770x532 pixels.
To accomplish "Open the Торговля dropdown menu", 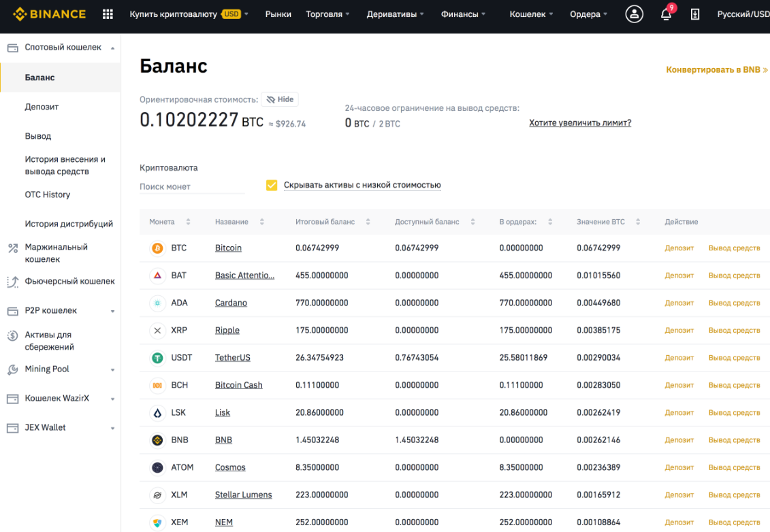I will pos(327,14).
